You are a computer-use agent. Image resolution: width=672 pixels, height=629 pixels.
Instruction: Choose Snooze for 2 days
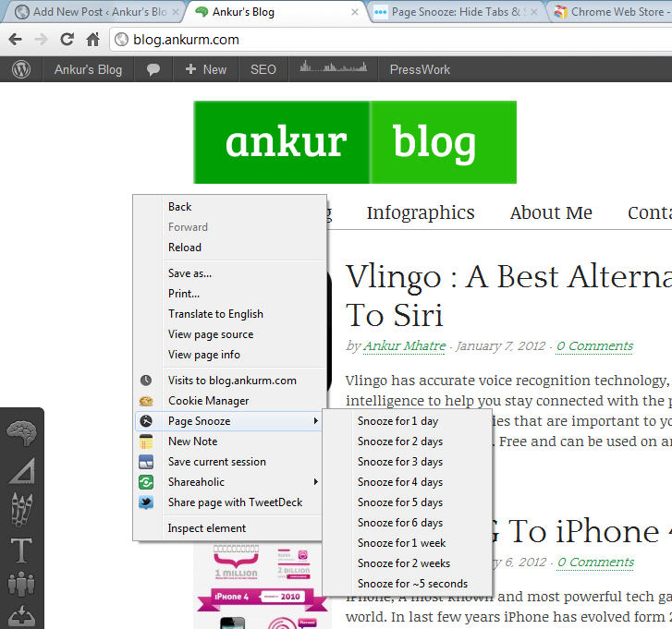[407, 442]
